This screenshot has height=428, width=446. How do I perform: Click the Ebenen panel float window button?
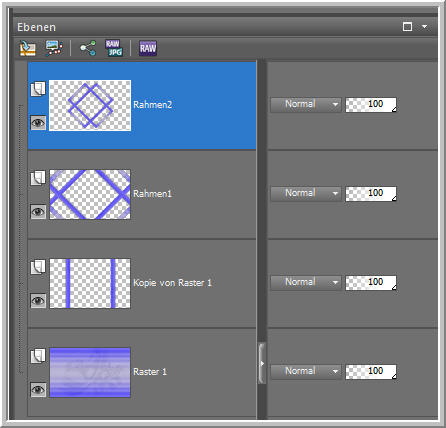[x=407, y=27]
